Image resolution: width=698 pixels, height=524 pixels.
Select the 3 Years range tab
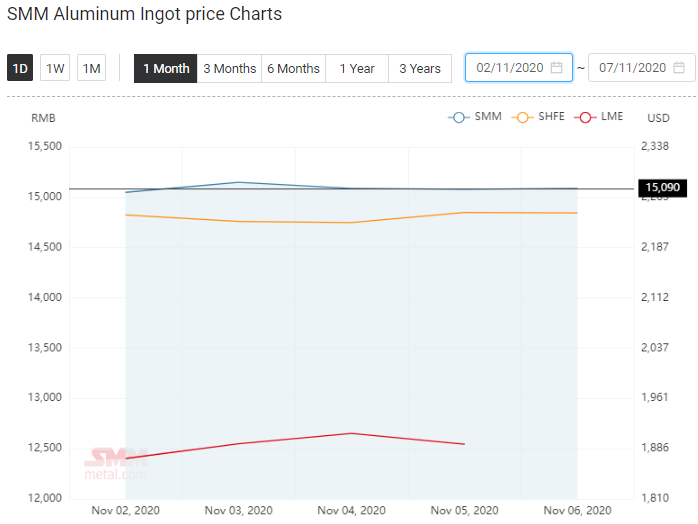click(420, 69)
